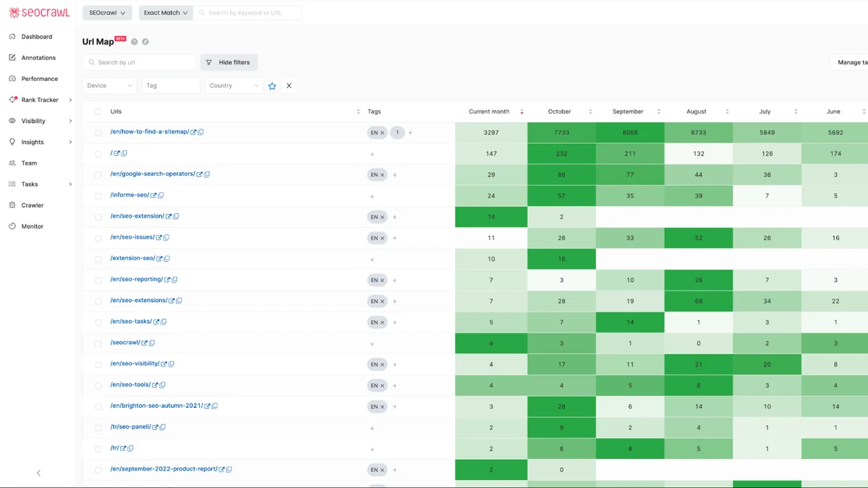Open the Device dropdown filter
The height and width of the screenshot is (488, 868).
110,85
